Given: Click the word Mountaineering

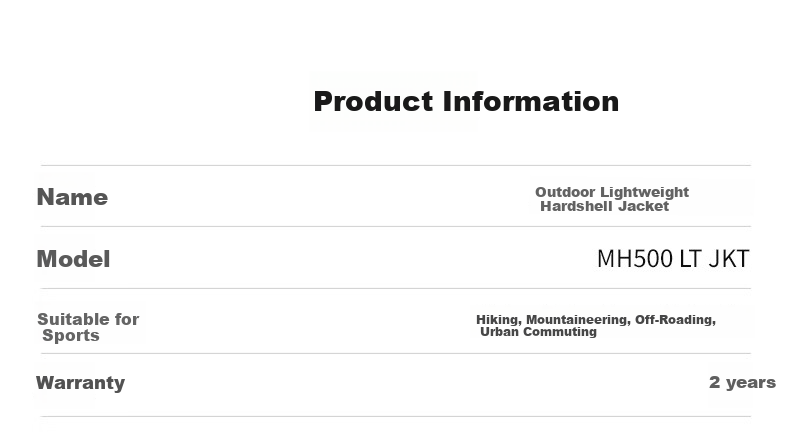Looking at the screenshot, I should [578, 320].
